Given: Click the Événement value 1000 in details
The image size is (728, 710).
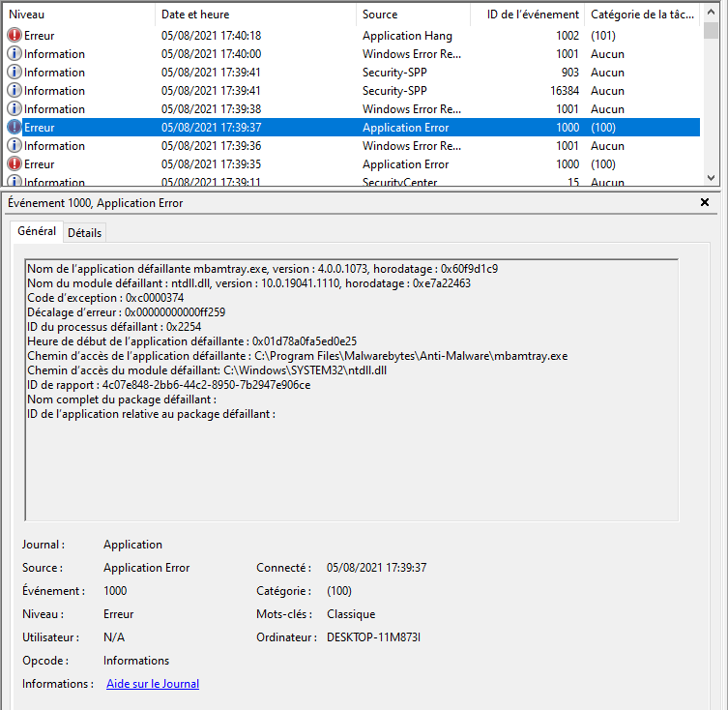Looking at the screenshot, I should pyautogui.click(x=115, y=591).
